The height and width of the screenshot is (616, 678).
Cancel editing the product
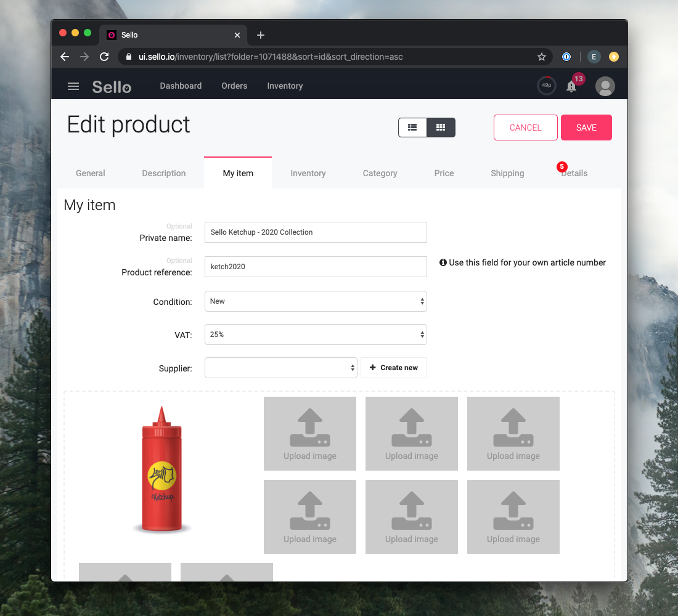tap(525, 128)
